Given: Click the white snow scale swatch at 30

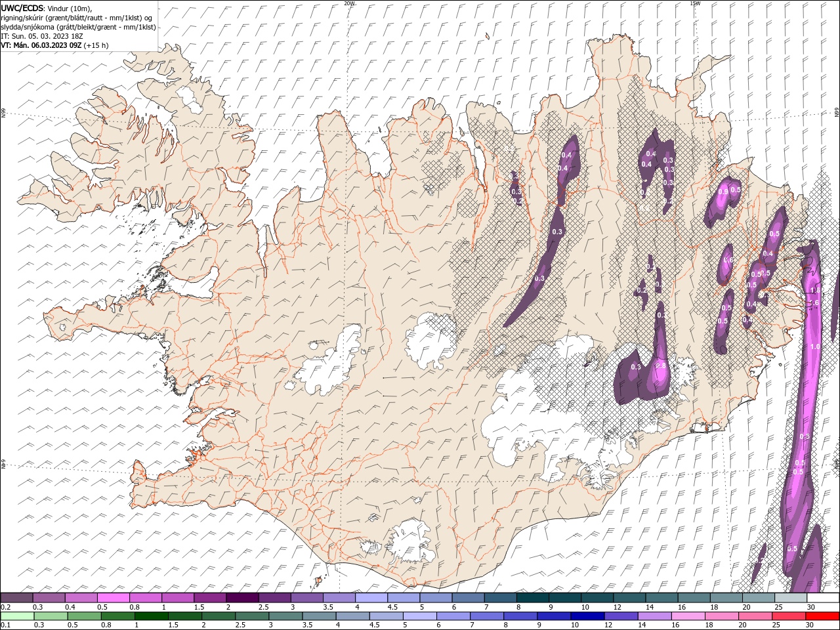Looking at the screenshot, I should pyautogui.click(x=823, y=598).
